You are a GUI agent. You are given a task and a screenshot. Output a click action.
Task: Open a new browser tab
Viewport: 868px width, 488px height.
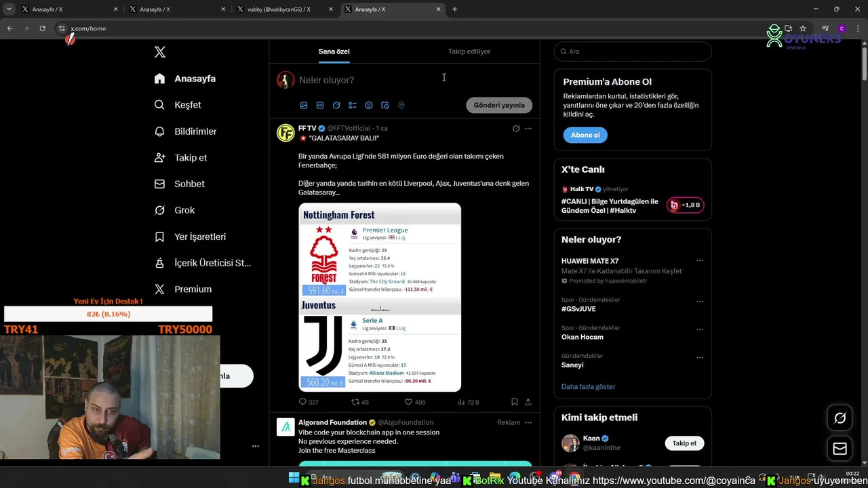454,9
